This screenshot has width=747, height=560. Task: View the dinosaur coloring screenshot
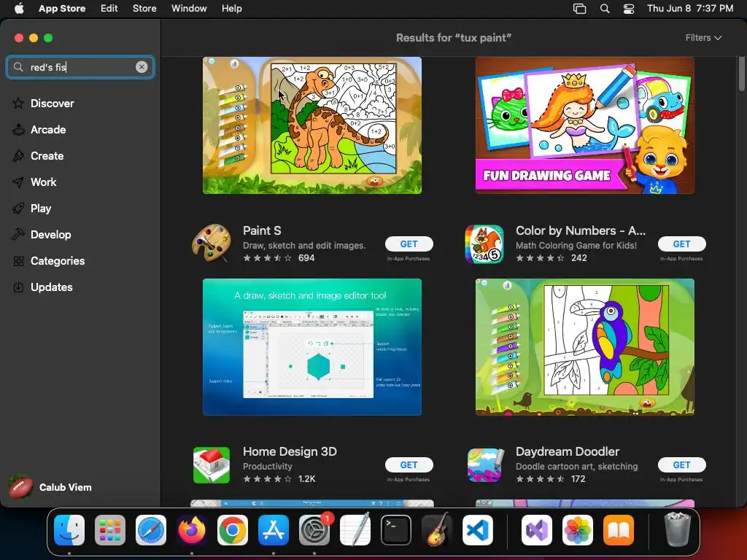[312, 125]
